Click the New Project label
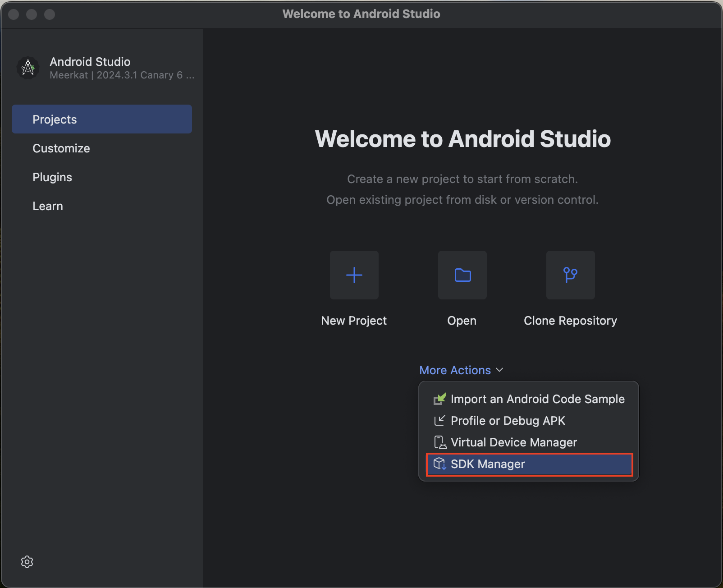 point(354,321)
